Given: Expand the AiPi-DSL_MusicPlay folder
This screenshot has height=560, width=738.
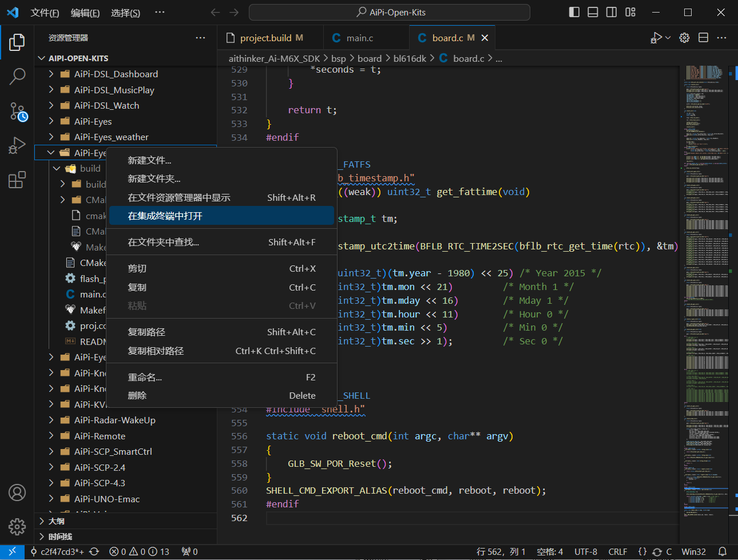Looking at the screenshot, I should (x=51, y=90).
